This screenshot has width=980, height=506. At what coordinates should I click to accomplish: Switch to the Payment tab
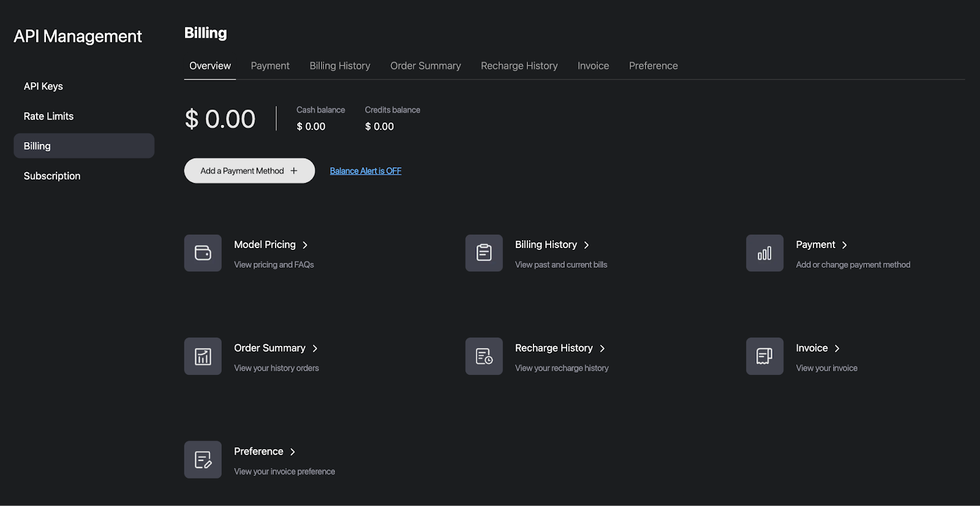pyautogui.click(x=270, y=66)
